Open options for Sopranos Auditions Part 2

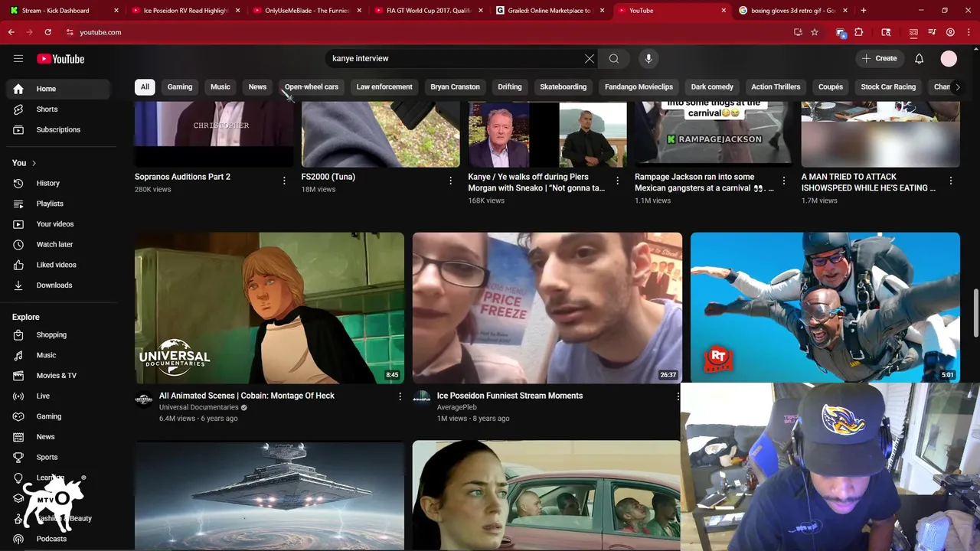pos(284,181)
